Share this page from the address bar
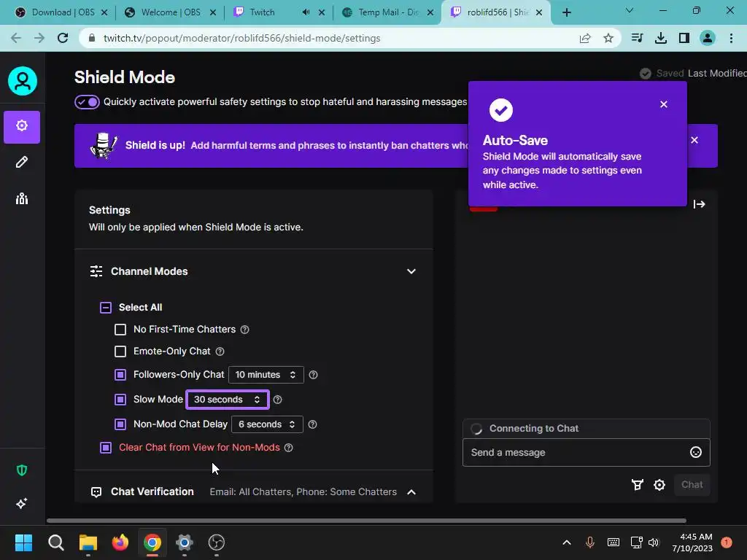The height and width of the screenshot is (560, 747). coord(585,38)
